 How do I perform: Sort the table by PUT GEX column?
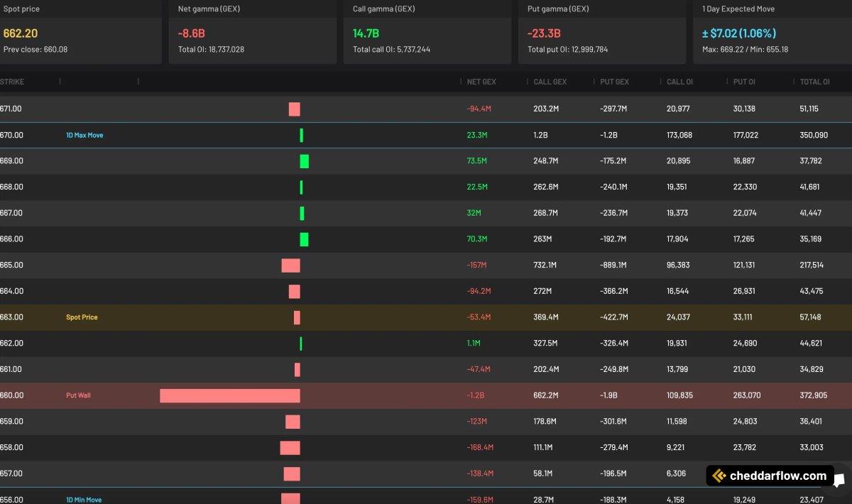[x=615, y=82]
